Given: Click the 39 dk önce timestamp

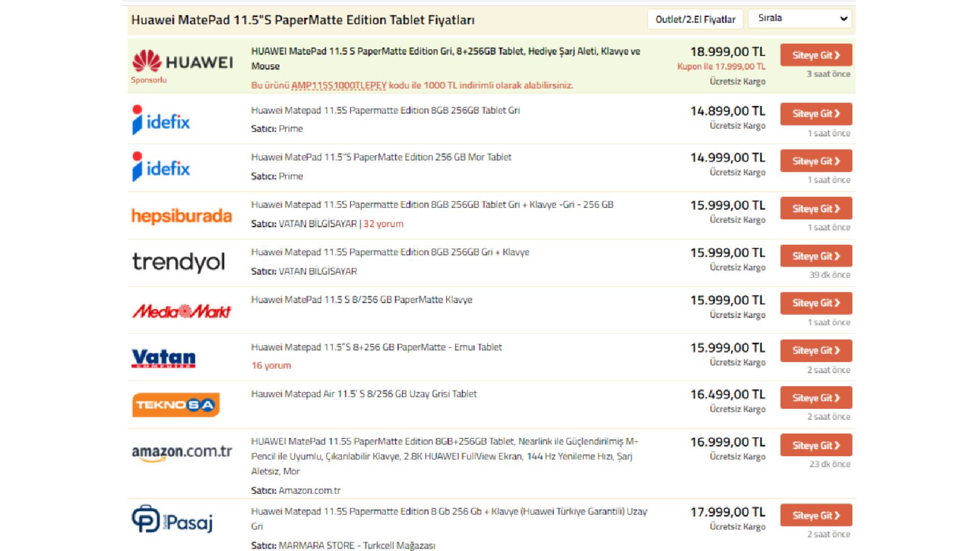Looking at the screenshot, I should pyautogui.click(x=829, y=274).
